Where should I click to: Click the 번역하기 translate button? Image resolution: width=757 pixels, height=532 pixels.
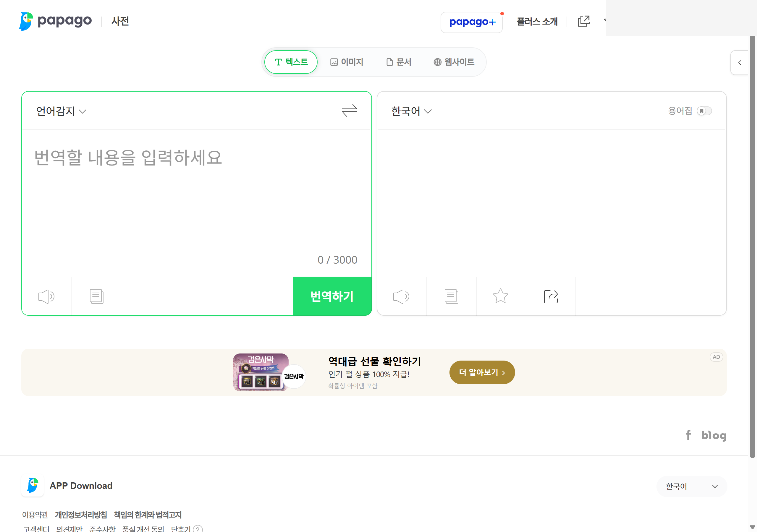point(332,296)
